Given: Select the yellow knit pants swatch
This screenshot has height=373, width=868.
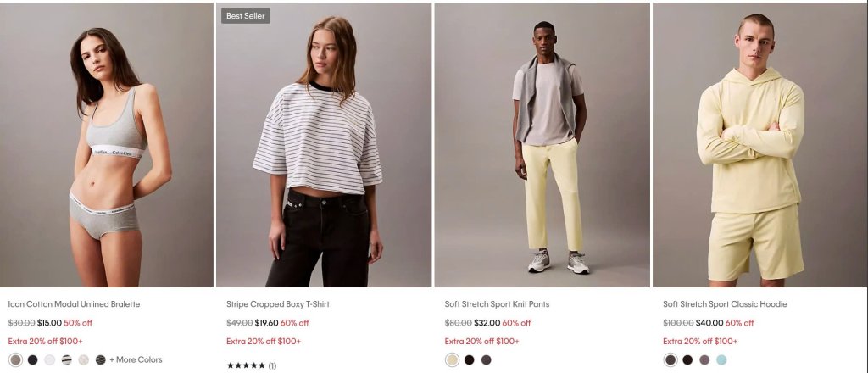Looking at the screenshot, I should (x=453, y=359).
